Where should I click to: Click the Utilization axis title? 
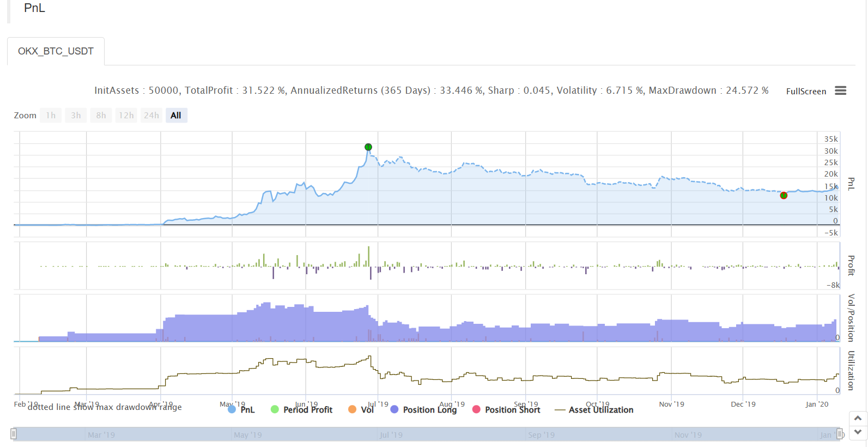[851, 371]
